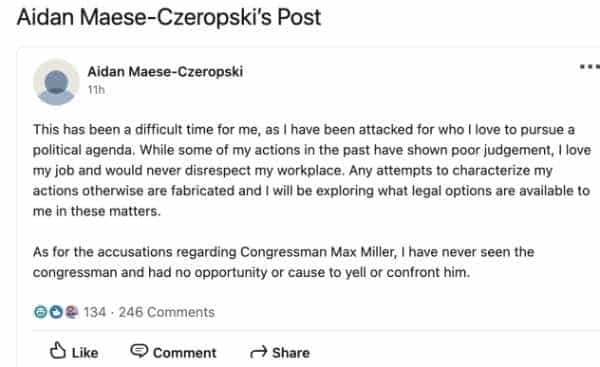Screen dimensions: 600x367
Task: Click the paragraph mentioning Congressman Max Miller
Action: tap(284, 262)
